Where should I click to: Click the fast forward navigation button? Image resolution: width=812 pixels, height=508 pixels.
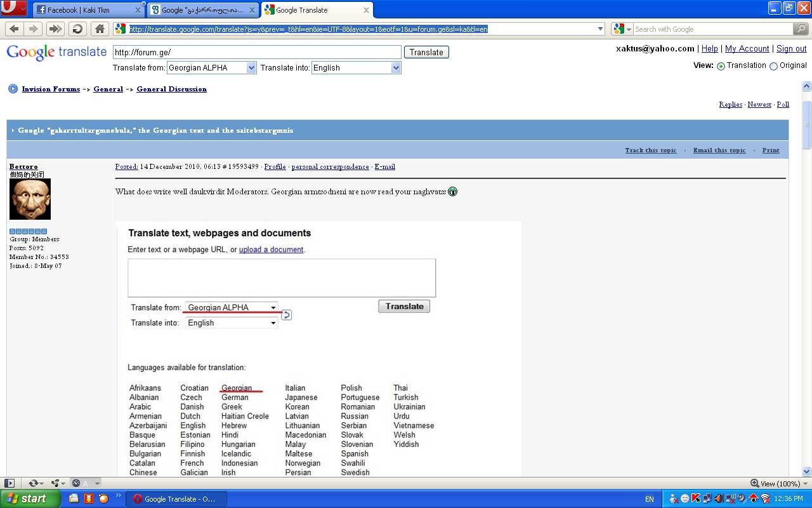coord(55,29)
